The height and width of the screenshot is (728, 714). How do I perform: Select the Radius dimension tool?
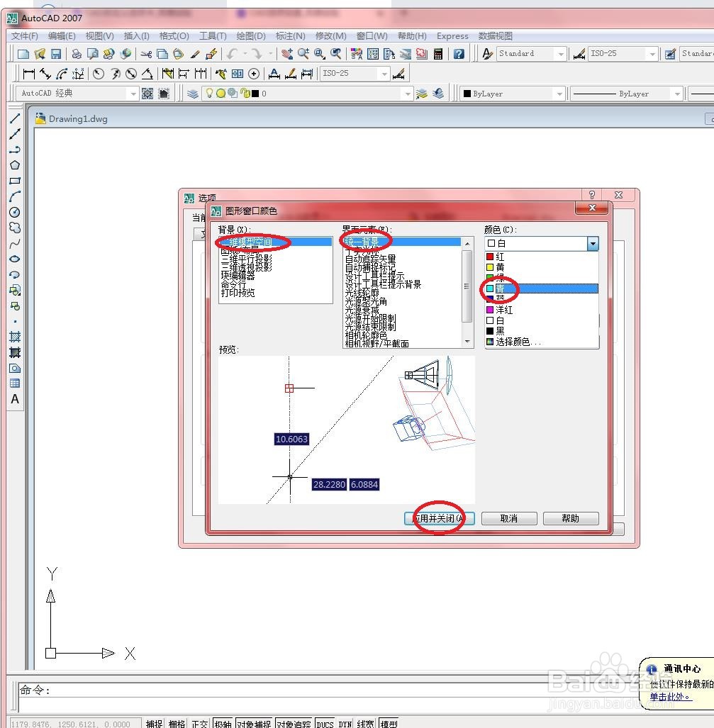99,73
